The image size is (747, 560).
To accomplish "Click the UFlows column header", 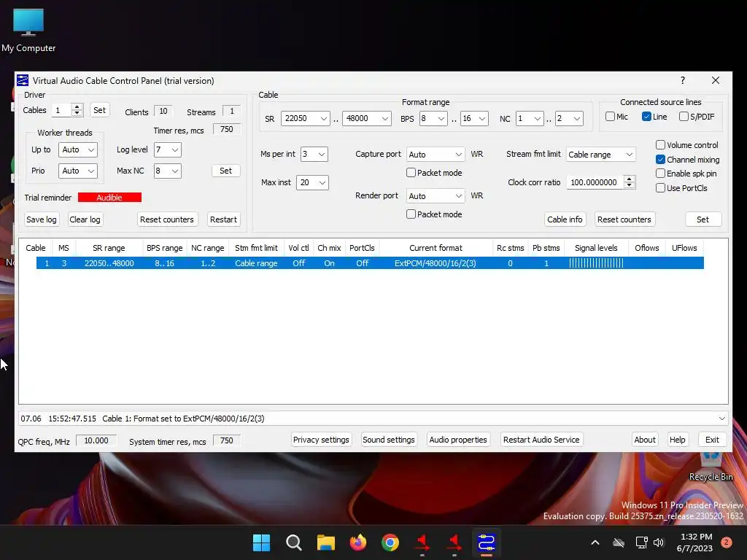I will 684,248.
